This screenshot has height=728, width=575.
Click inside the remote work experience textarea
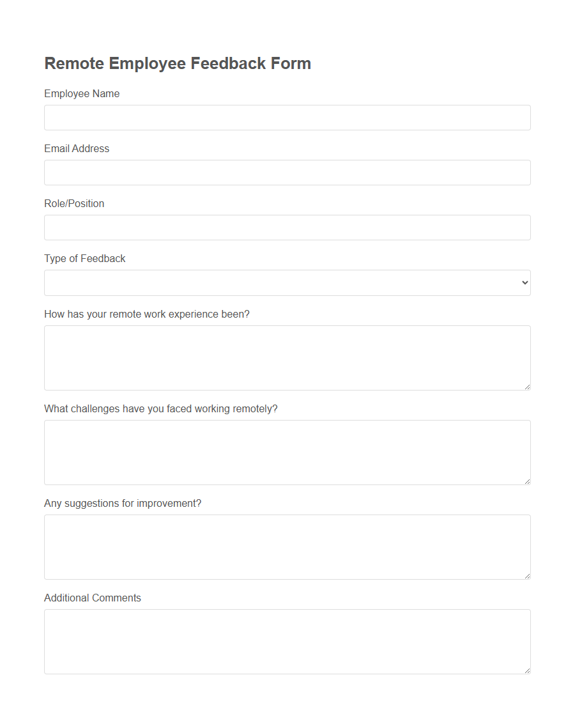click(x=287, y=357)
